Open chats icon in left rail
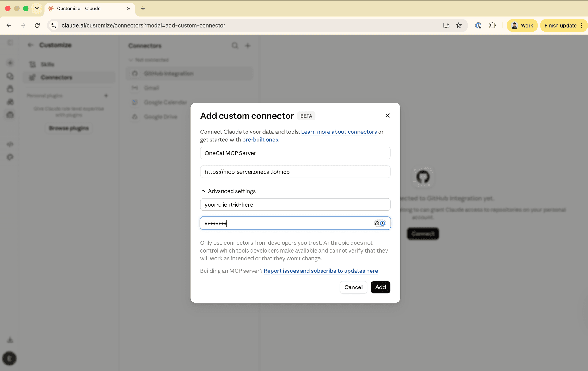This screenshot has width=588, height=371. pos(10,76)
